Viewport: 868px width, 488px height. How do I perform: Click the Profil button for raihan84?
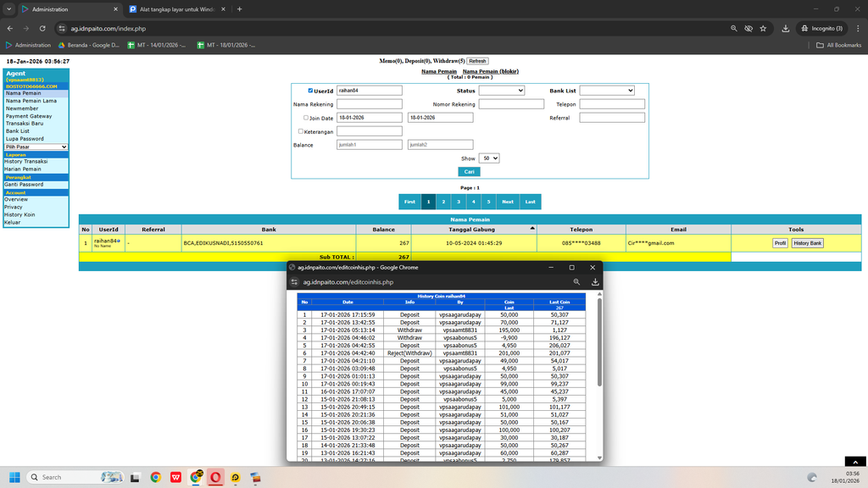point(780,243)
